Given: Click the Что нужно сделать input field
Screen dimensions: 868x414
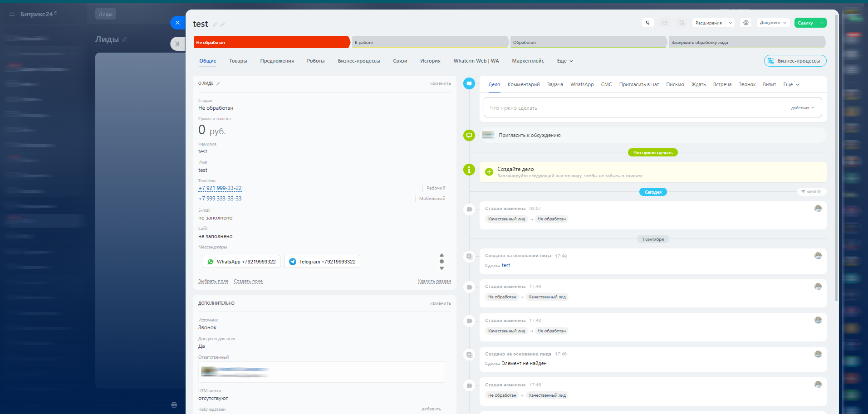Looking at the screenshot, I should (635, 108).
